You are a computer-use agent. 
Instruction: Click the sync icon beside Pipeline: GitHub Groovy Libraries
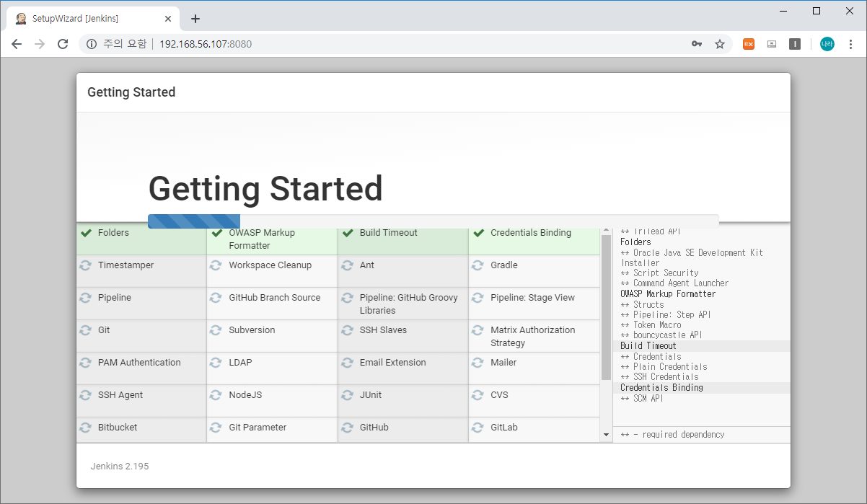348,298
